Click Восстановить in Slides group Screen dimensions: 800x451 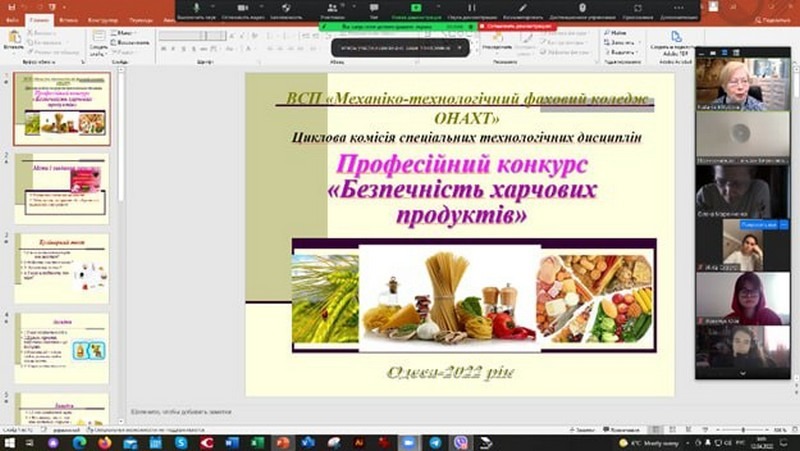click(130, 42)
